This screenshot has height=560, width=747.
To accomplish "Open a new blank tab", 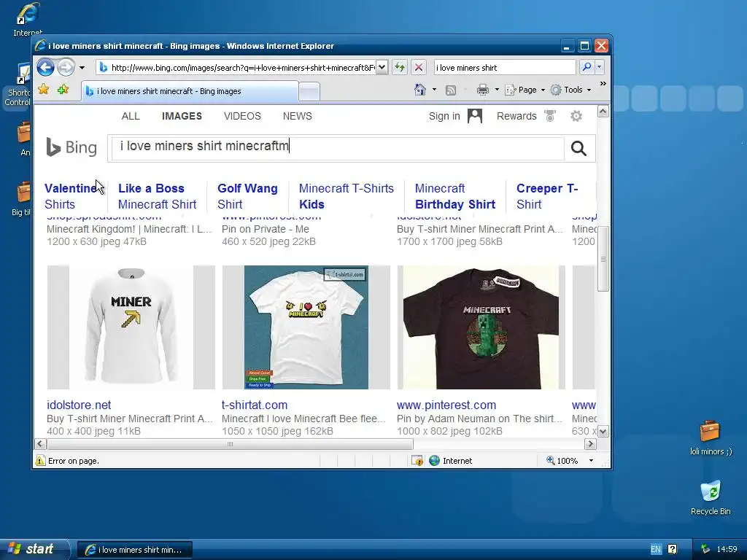I will click(x=309, y=91).
